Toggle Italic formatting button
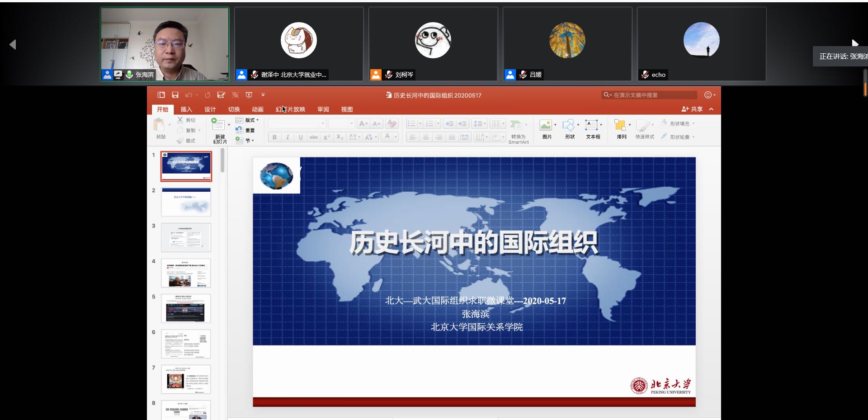Viewport: 868px width, 420px height. (288, 137)
